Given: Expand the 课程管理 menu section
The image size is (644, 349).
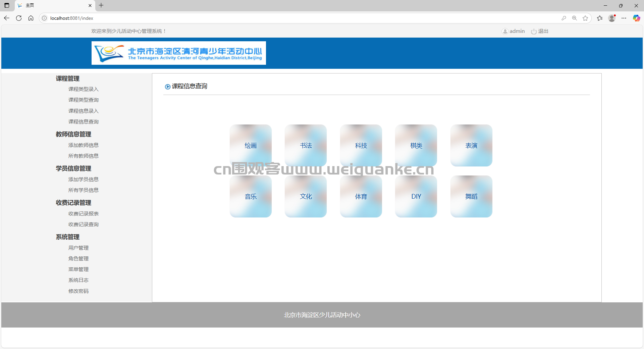Looking at the screenshot, I should click(67, 79).
